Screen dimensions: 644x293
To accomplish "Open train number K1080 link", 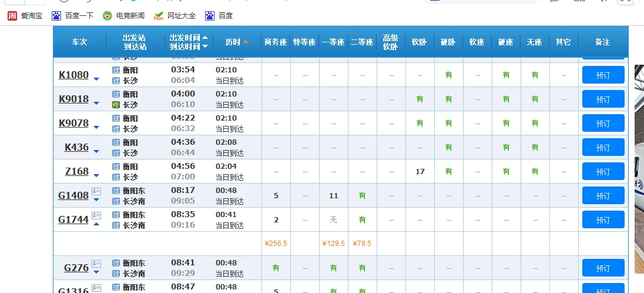I will (74, 75).
